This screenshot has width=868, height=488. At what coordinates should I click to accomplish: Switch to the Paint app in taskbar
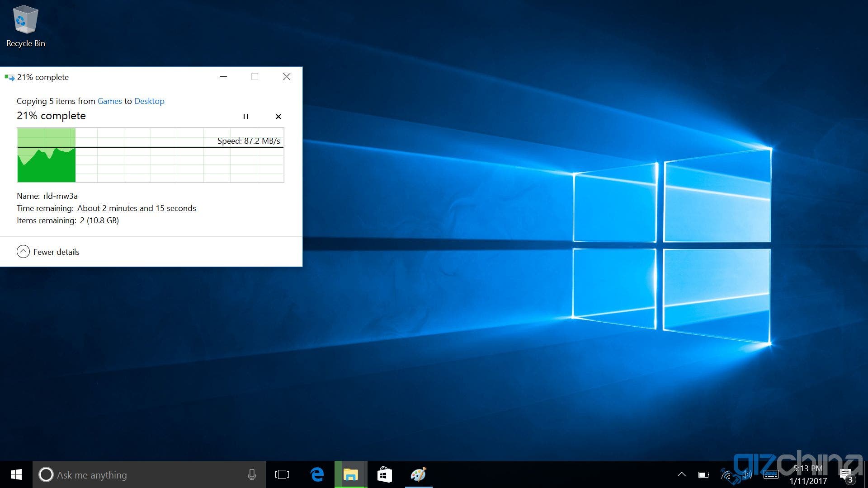click(x=418, y=474)
